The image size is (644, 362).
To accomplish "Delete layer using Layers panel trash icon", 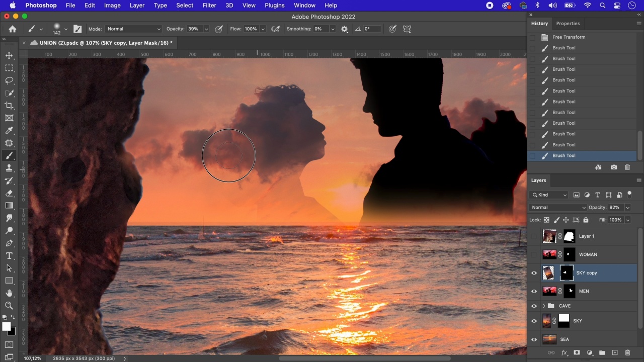I will (x=627, y=353).
